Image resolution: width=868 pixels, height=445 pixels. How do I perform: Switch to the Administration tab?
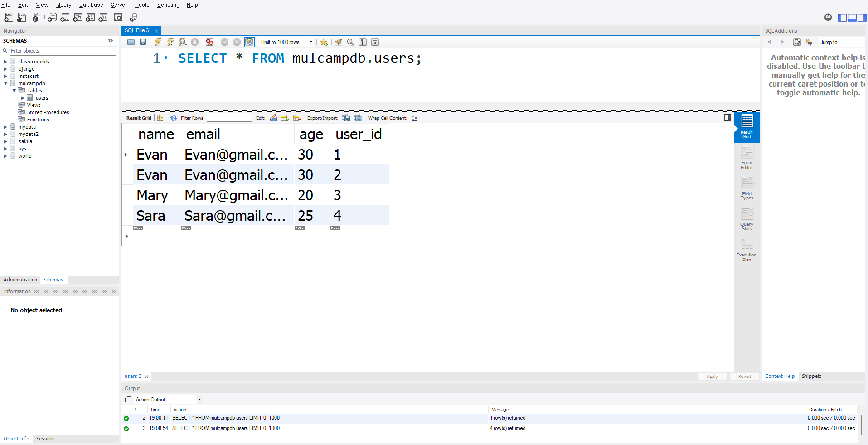(20, 280)
